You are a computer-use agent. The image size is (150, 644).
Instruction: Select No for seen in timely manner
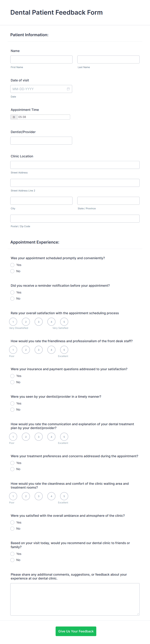pos(12,409)
